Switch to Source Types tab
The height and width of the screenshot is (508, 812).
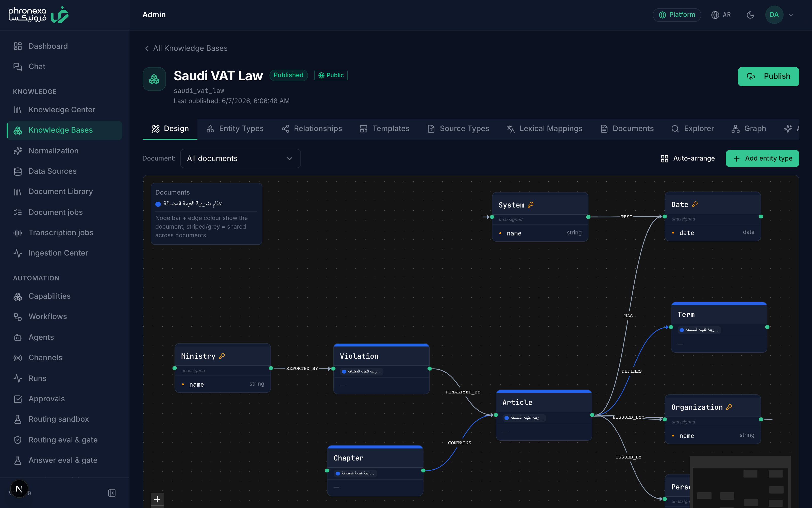pyautogui.click(x=458, y=129)
